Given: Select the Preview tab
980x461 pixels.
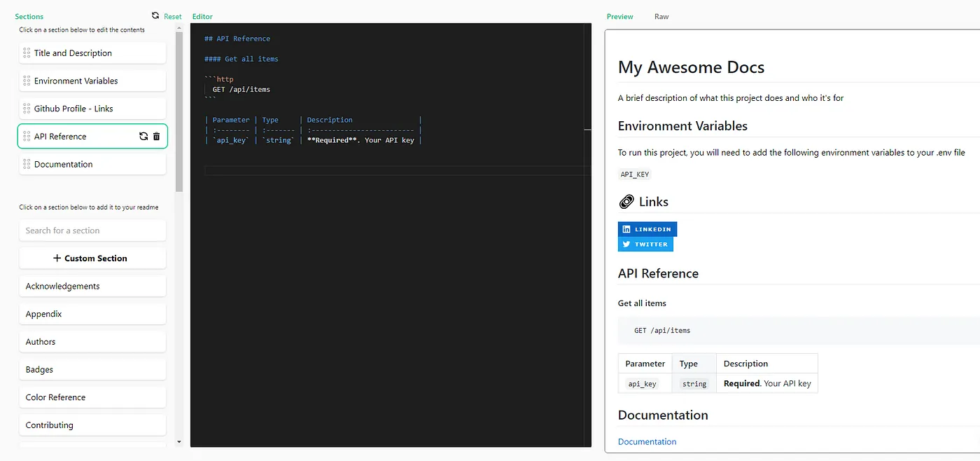Looking at the screenshot, I should tap(619, 17).
